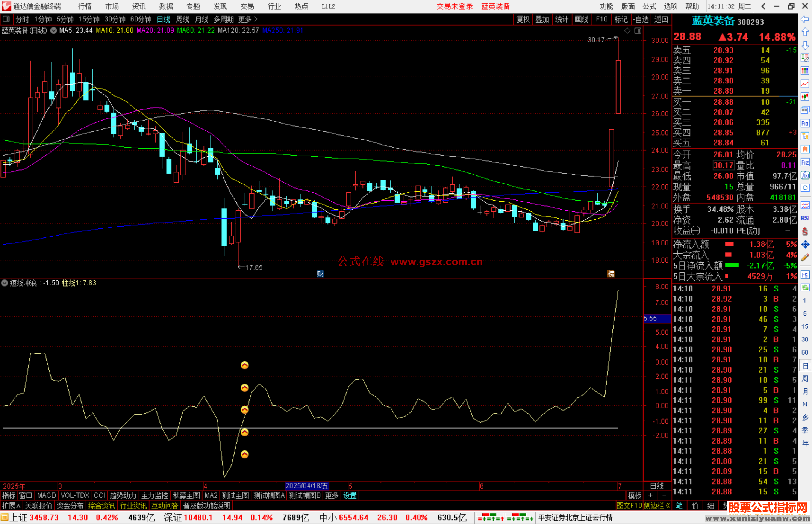The image size is (812, 524).
Task: Click the candlestick chart sidebar icon
Action: coord(805,97)
